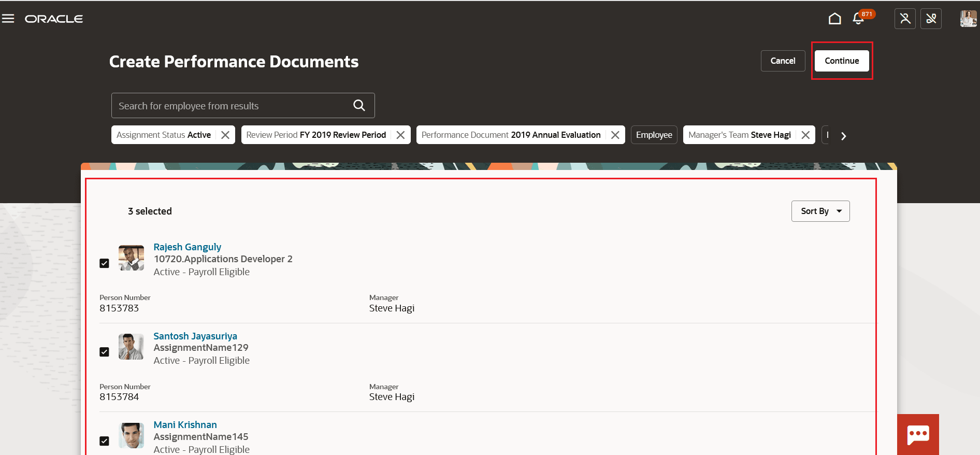Focus the employee search field
This screenshot has width=980, height=455.
[x=243, y=106]
